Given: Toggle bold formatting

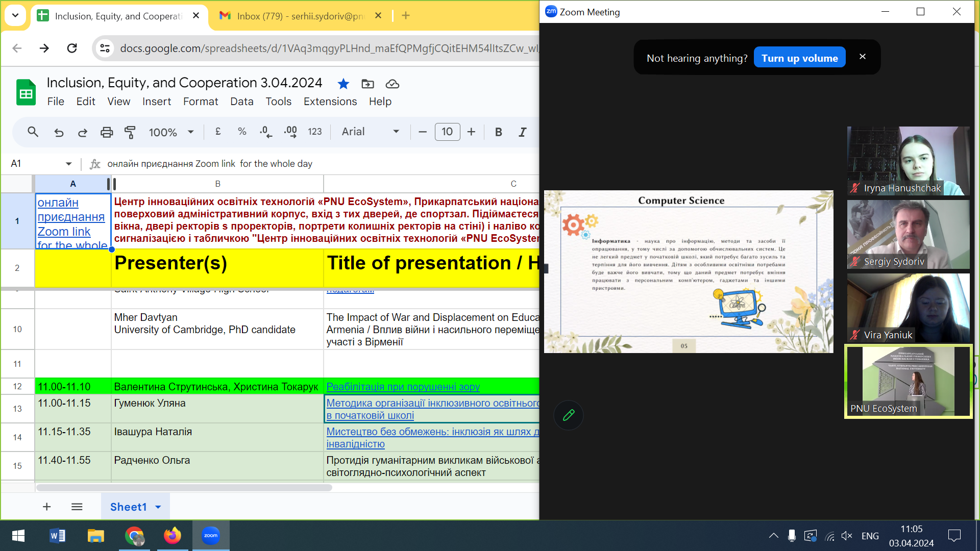Looking at the screenshot, I should [x=498, y=132].
